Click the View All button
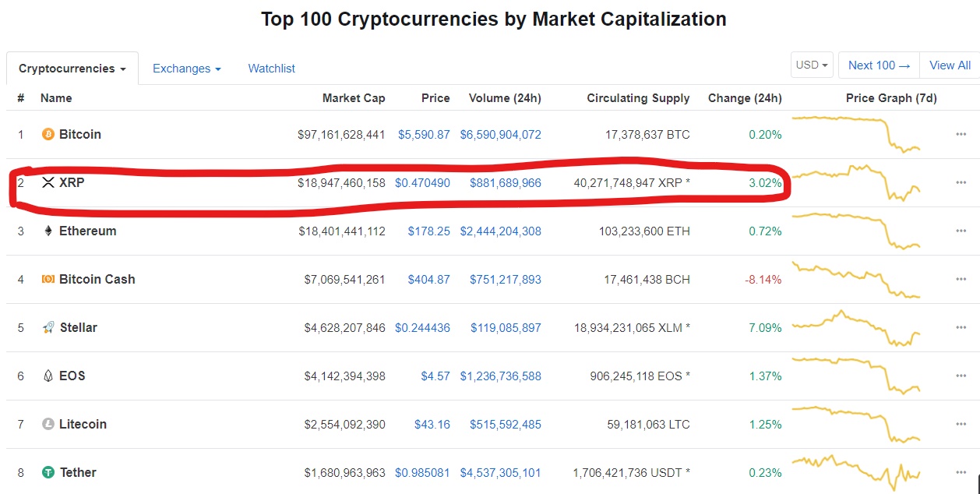 tap(950, 65)
